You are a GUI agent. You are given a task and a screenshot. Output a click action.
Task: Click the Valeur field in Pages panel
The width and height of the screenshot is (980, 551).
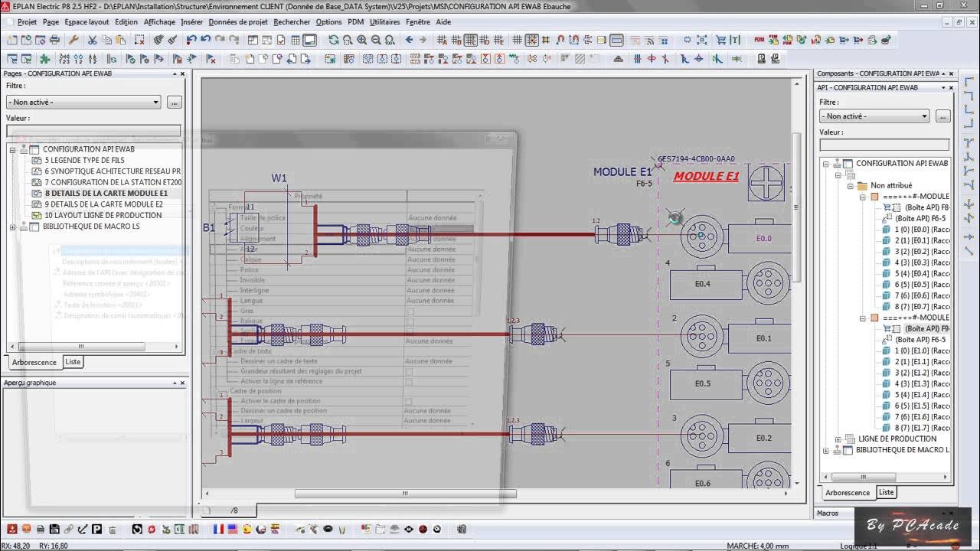[x=93, y=131]
